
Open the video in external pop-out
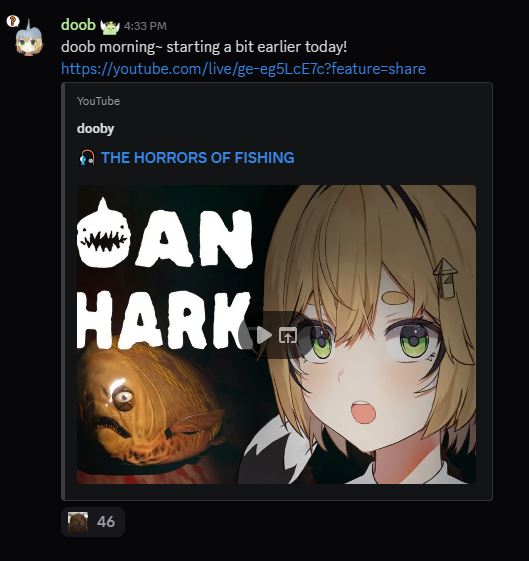point(288,335)
